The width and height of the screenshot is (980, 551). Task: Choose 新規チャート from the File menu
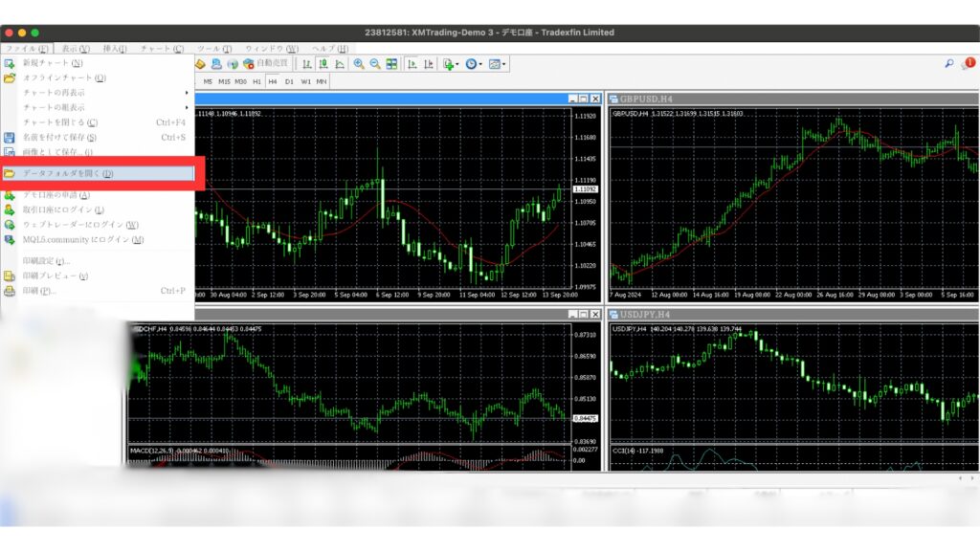(53, 63)
